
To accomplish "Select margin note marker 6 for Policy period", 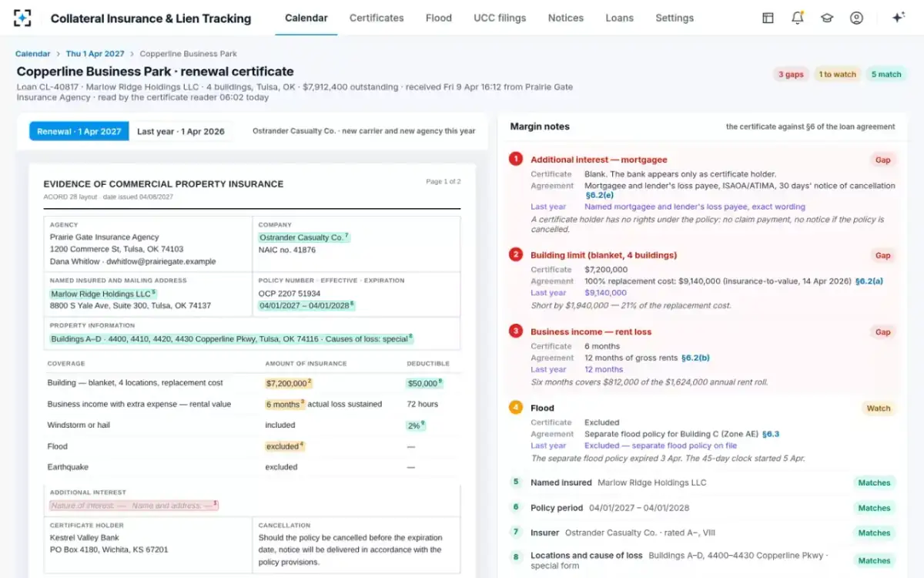I will pos(516,507).
